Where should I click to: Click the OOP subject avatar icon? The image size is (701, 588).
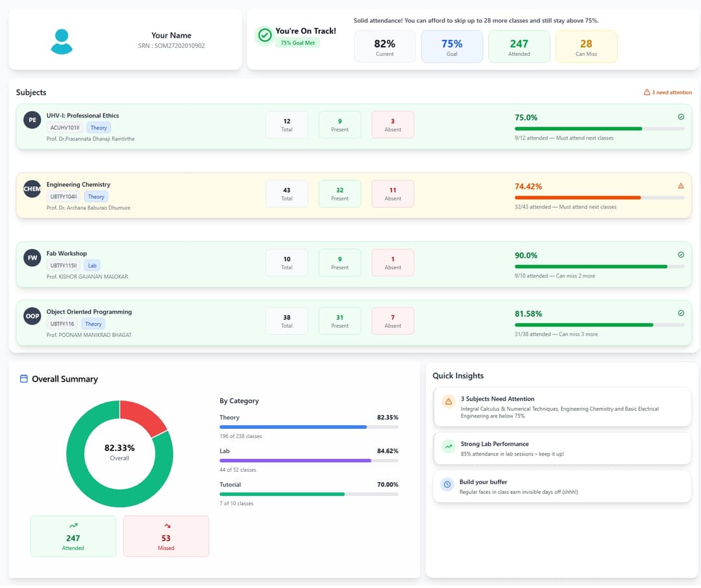click(32, 316)
